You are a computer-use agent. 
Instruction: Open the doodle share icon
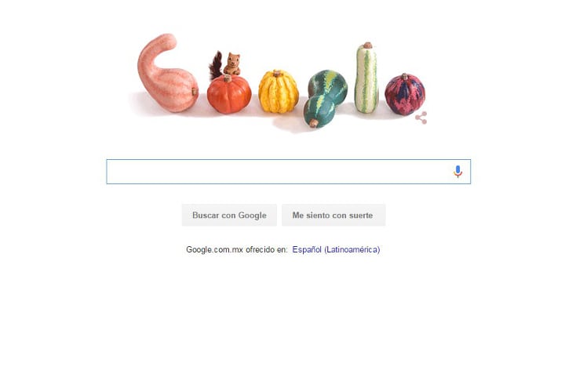click(421, 118)
